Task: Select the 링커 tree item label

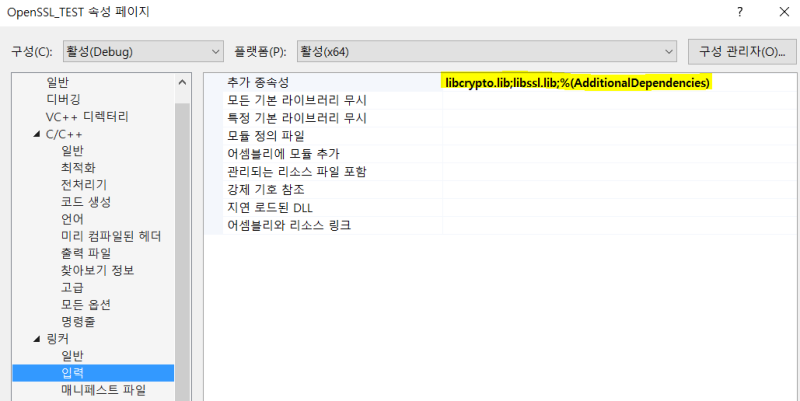Action: click(x=57, y=339)
